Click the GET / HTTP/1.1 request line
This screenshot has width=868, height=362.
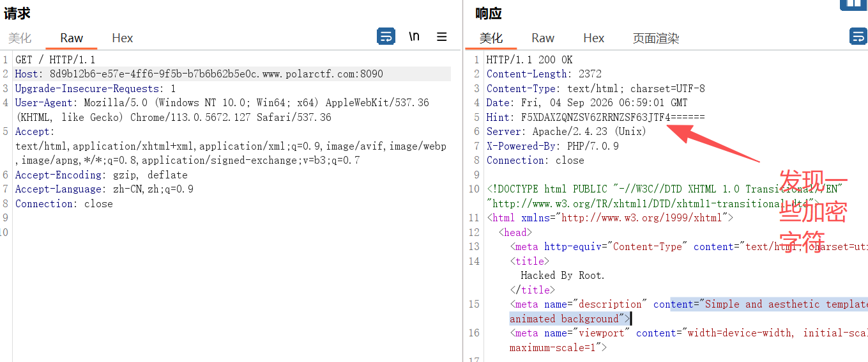(x=55, y=59)
